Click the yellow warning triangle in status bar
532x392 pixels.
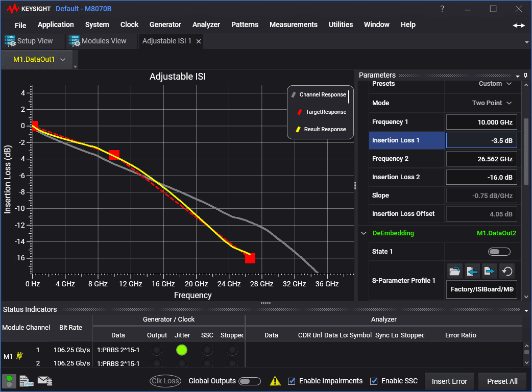275,381
